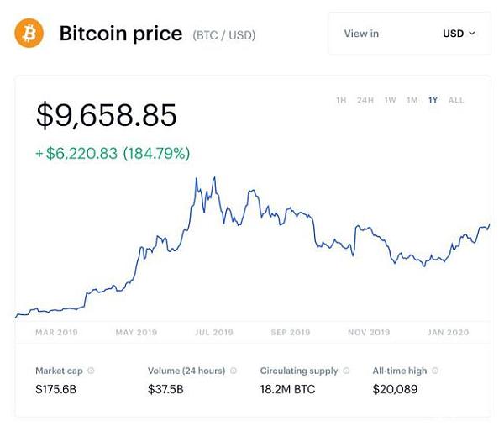
Task: Click the info icon beside Market cap
Action: tap(91, 371)
